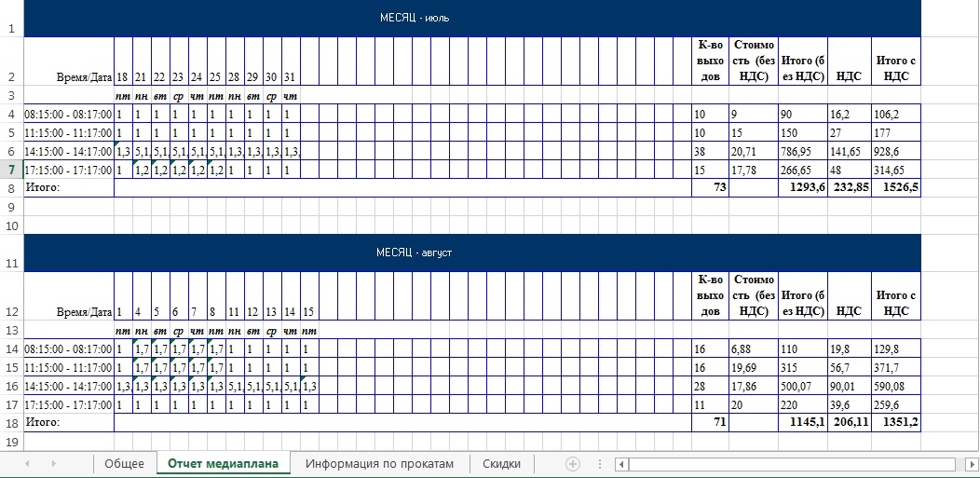Screen dimensions: 980x478
Task: Click July К-во выходов column header
Action: click(710, 61)
